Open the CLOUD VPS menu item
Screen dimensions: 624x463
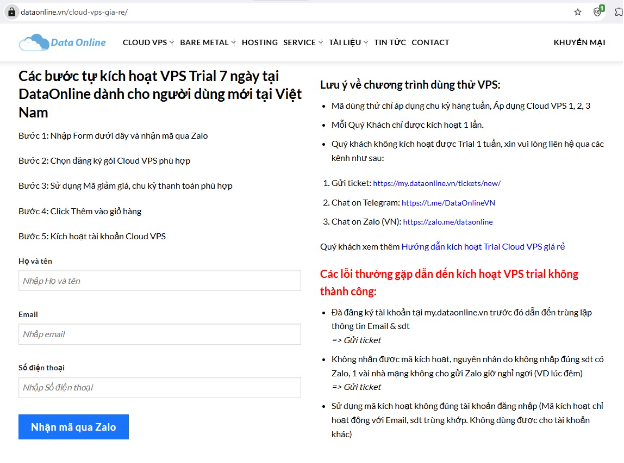coord(145,42)
